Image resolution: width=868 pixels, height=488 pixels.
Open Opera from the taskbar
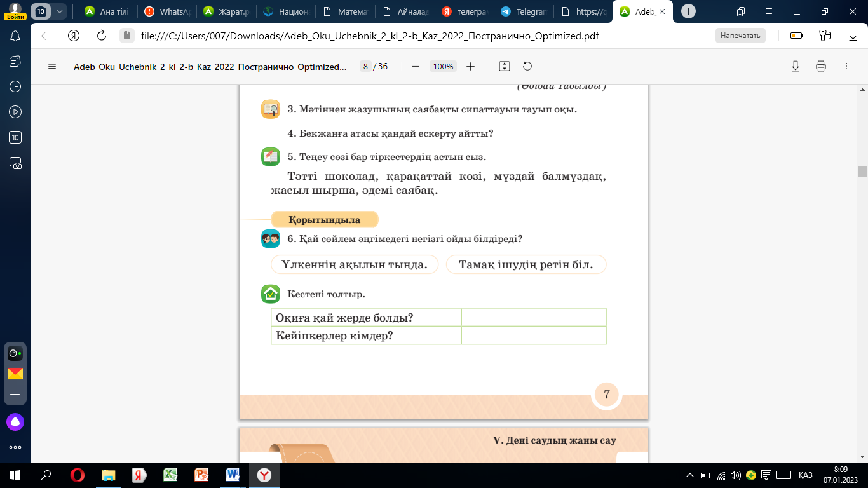pos(77,475)
